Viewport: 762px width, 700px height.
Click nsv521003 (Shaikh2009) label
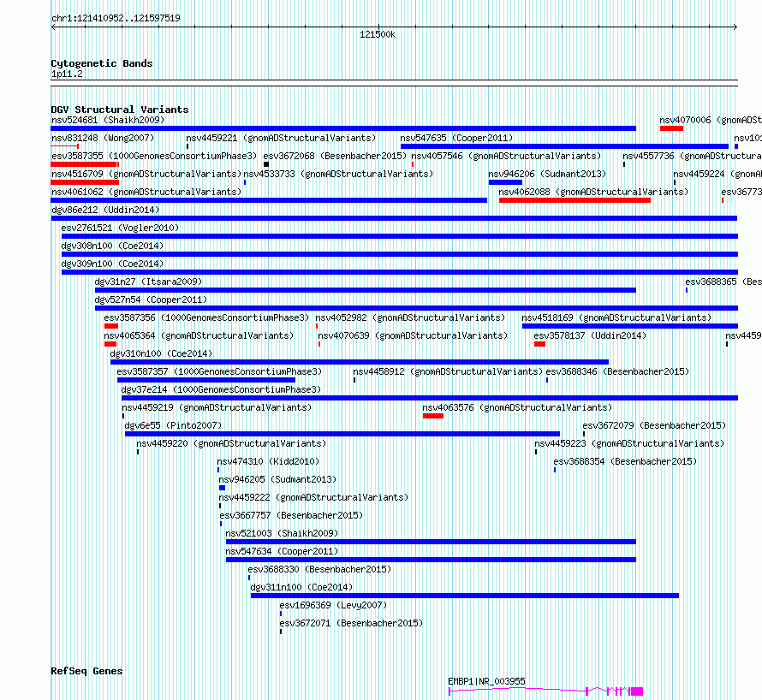coord(282,533)
